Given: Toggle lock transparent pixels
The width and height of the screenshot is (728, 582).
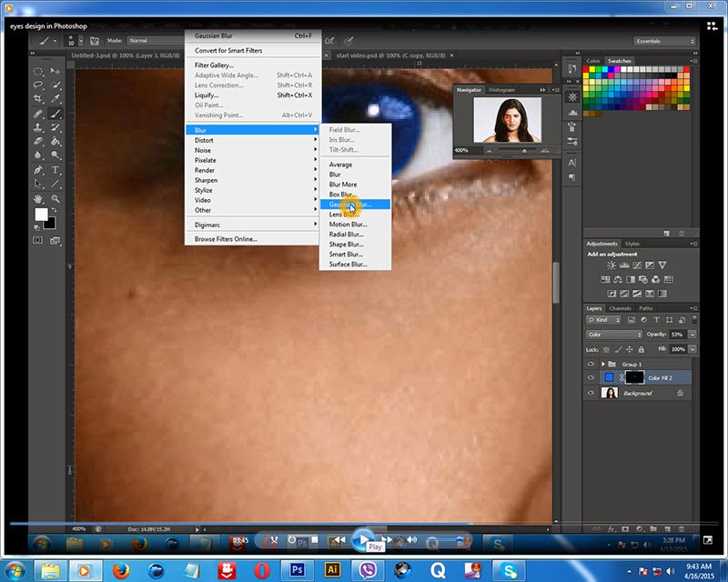Looking at the screenshot, I should coord(606,349).
